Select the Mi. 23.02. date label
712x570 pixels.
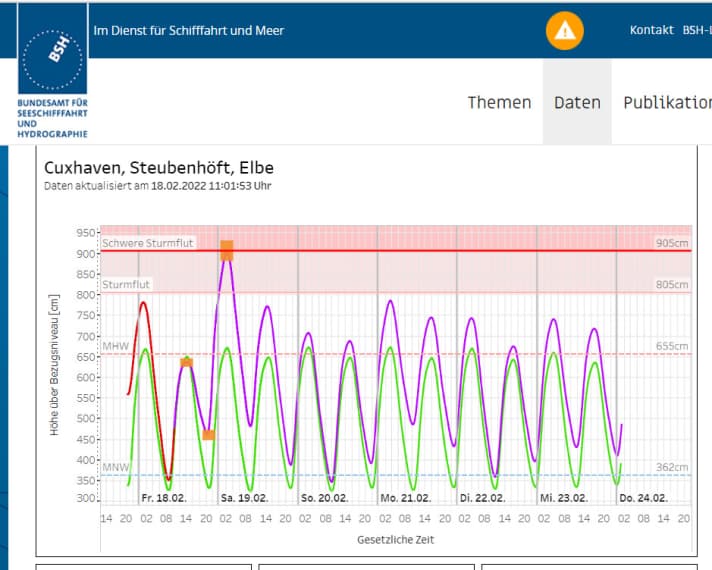[x=563, y=497]
